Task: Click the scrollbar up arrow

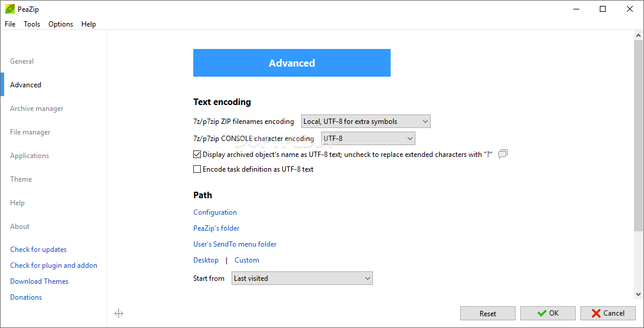Action: tap(638, 36)
